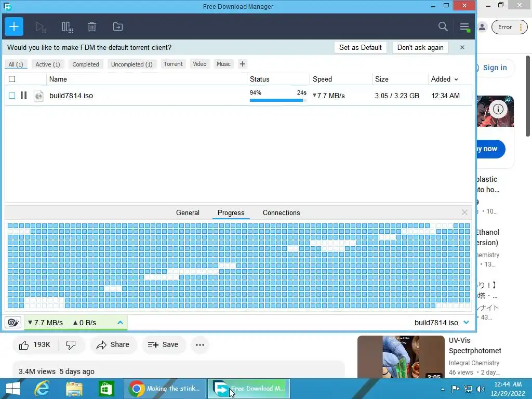Click the YouTube Save button
This screenshot has height=399, width=532.
[x=163, y=345]
